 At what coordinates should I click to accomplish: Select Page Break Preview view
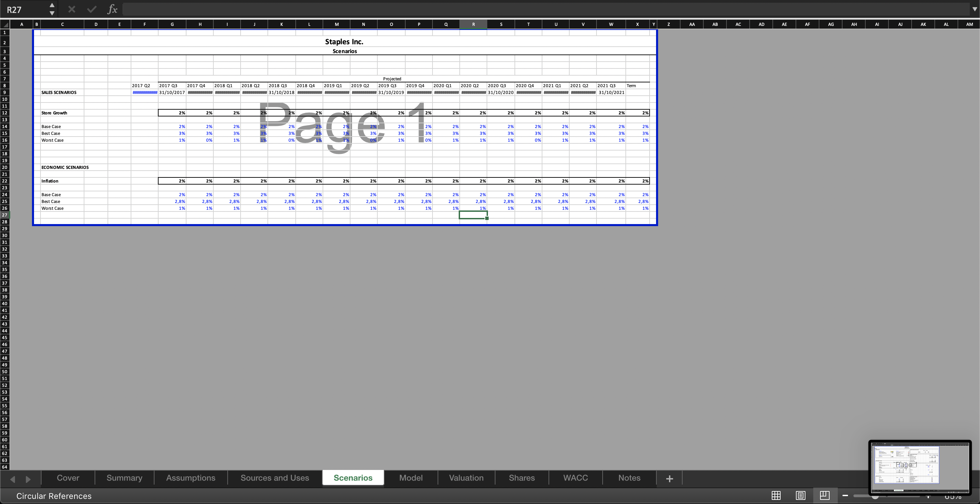coord(824,495)
